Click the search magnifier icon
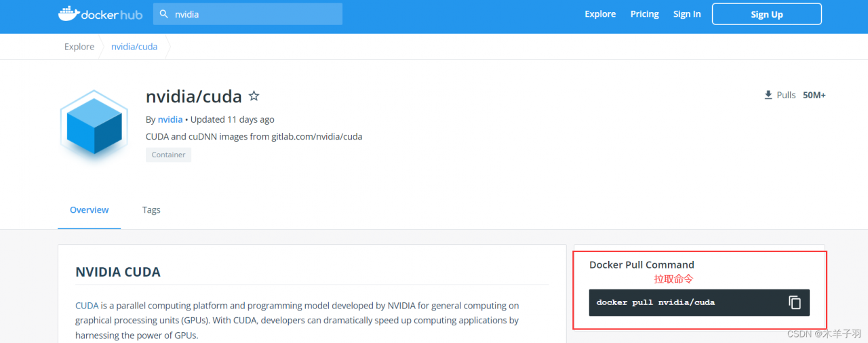Viewport: 868px width, 343px height. coord(163,14)
